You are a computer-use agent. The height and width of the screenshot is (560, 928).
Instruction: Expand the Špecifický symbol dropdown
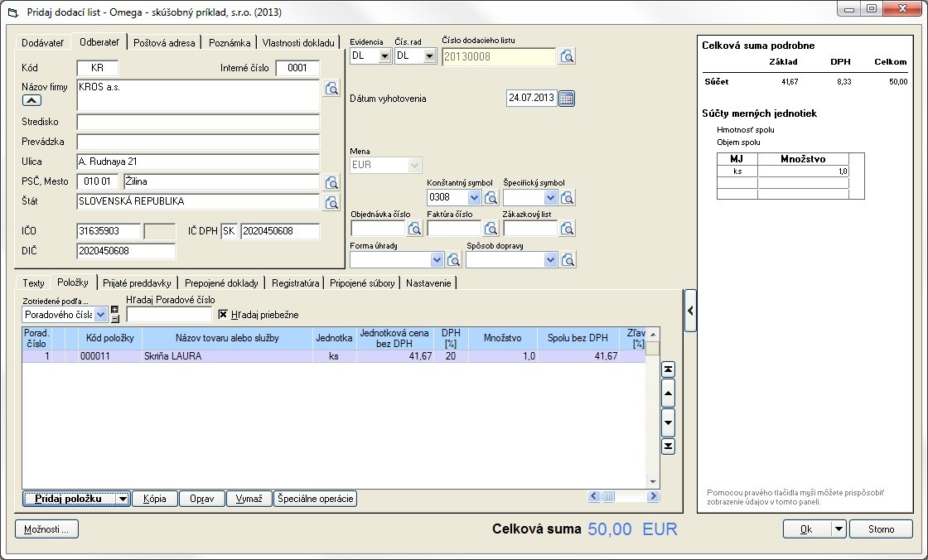550,198
